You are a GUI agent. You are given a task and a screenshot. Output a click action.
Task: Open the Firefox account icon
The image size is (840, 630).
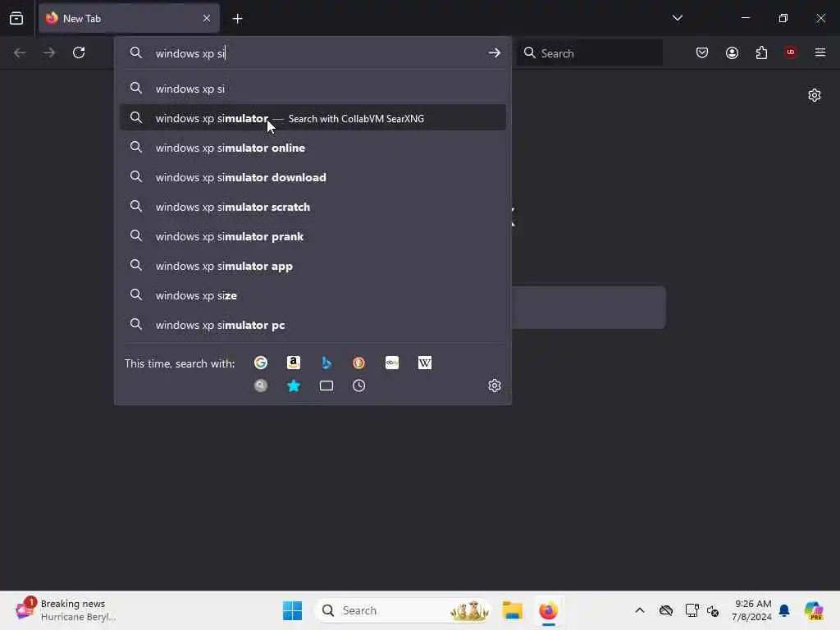click(x=732, y=52)
